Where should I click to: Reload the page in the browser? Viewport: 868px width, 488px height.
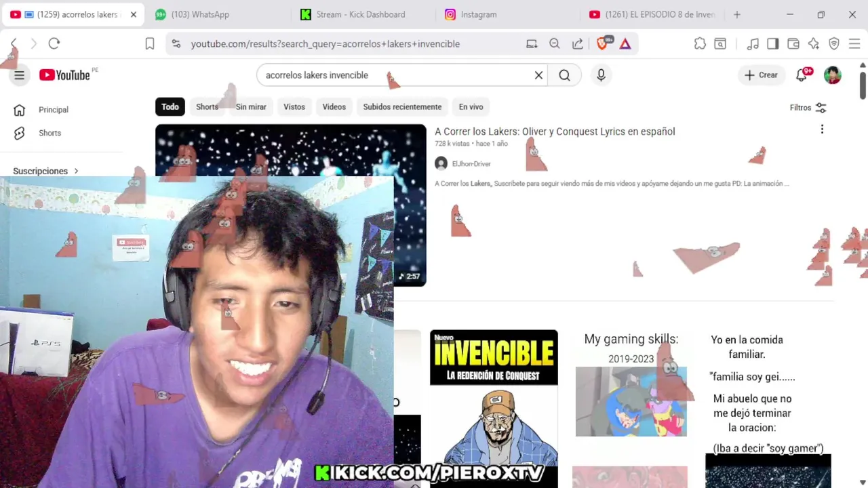click(54, 44)
